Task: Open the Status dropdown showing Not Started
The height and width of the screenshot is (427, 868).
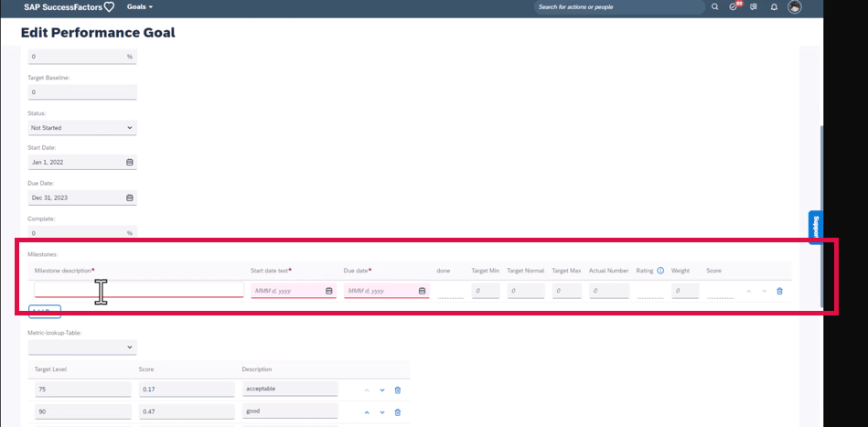Action: [82, 128]
